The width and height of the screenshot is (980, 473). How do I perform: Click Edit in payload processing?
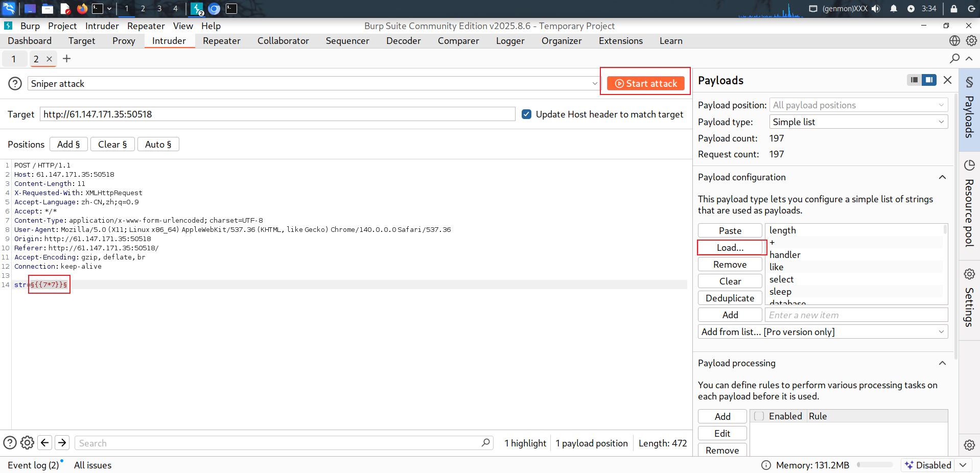click(722, 433)
